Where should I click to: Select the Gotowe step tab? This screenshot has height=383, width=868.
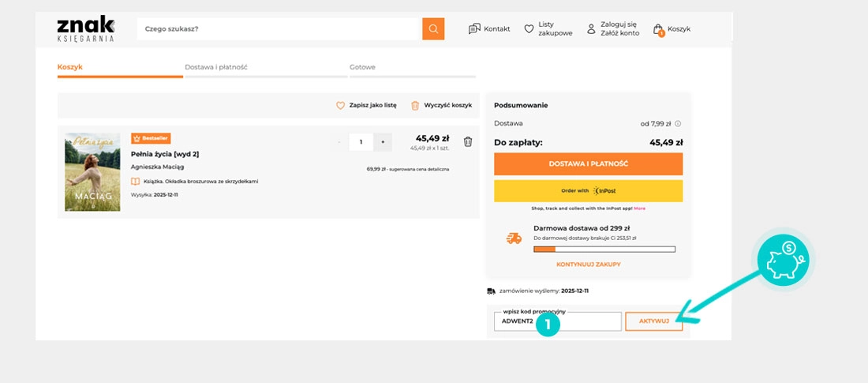[x=362, y=68]
